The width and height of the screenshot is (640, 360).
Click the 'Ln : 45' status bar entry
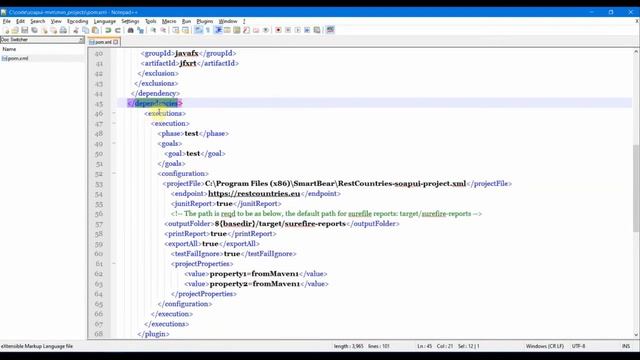pyautogui.click(x=424, y=346)
